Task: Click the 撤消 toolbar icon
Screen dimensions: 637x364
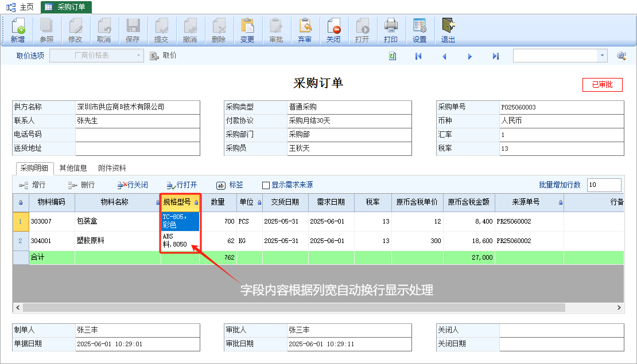Action: coord(190,30)
